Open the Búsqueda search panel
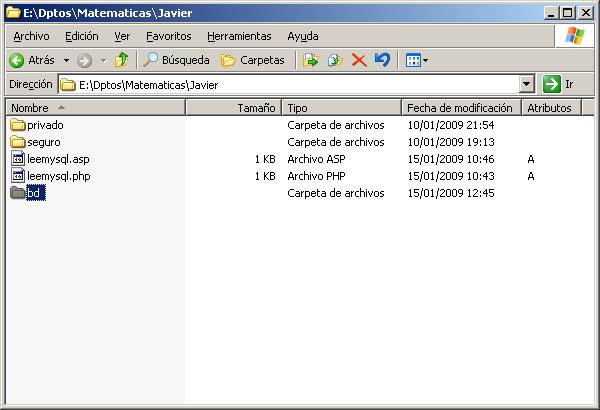 click(176, 60)
